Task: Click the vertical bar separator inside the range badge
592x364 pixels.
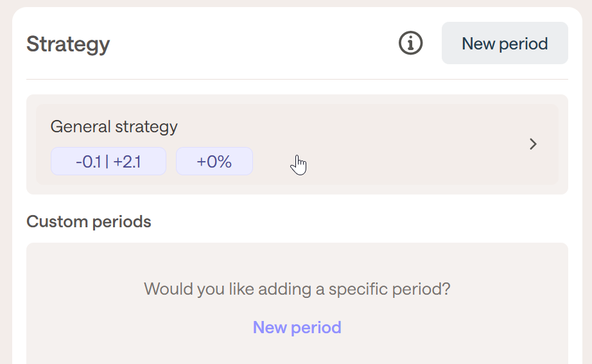Action: pos(107,161)
